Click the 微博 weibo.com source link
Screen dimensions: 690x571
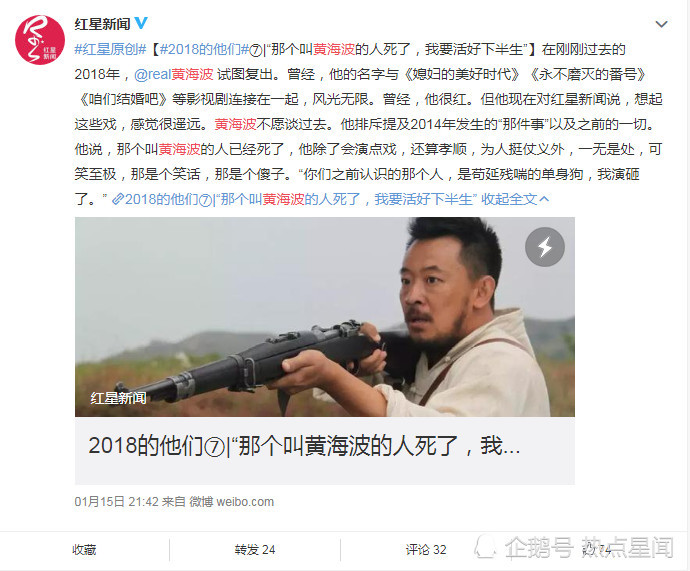[x=231, y=501]
